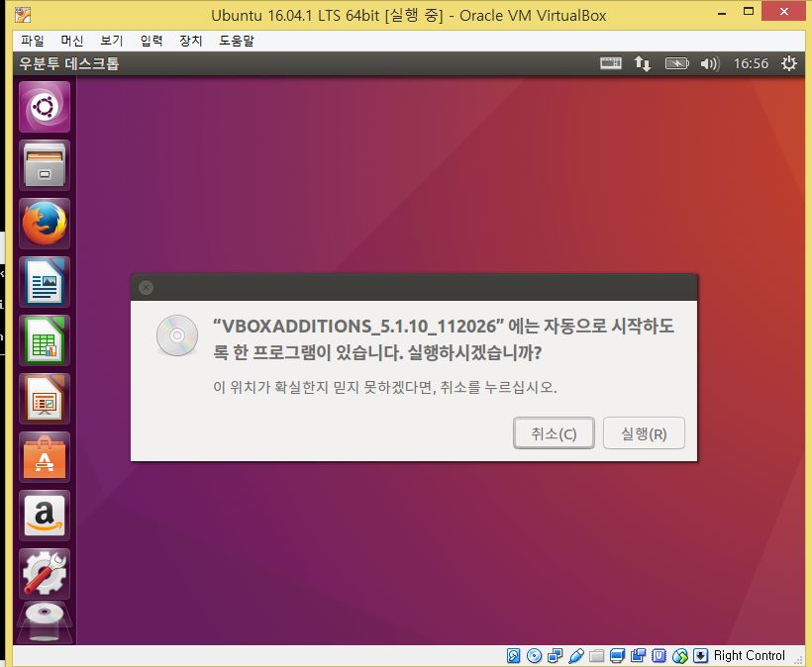The image size is (812, 667).
Task: Open LibreOffice Impress presentation app
Action: coord(44,399)
